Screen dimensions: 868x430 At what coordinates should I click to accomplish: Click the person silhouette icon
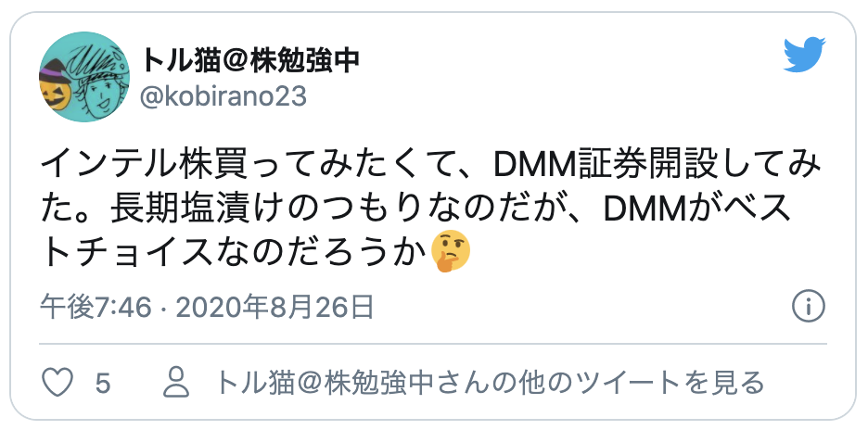point(176,383)
